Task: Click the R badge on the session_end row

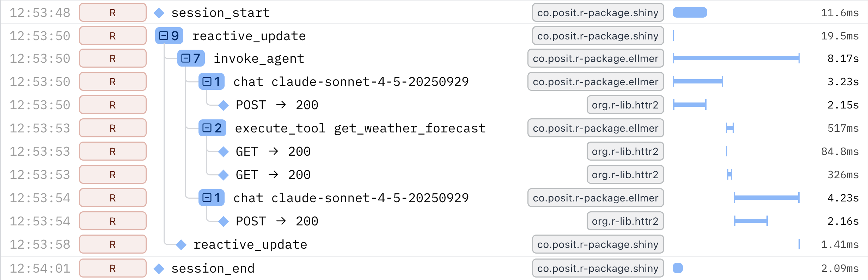Action: pos(112,268)
